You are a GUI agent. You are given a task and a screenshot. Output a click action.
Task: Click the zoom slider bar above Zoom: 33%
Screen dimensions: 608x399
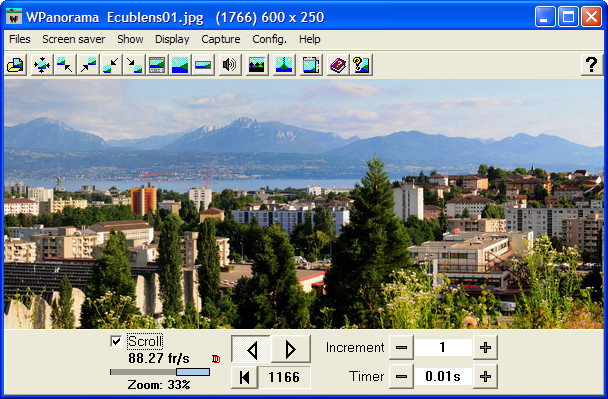(x=160, y=372)
